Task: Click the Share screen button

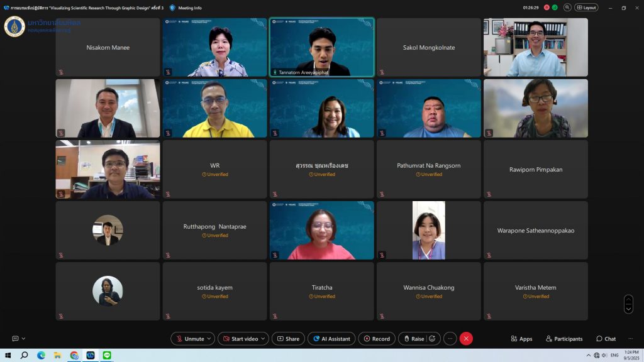Action: tap(288, 339)
